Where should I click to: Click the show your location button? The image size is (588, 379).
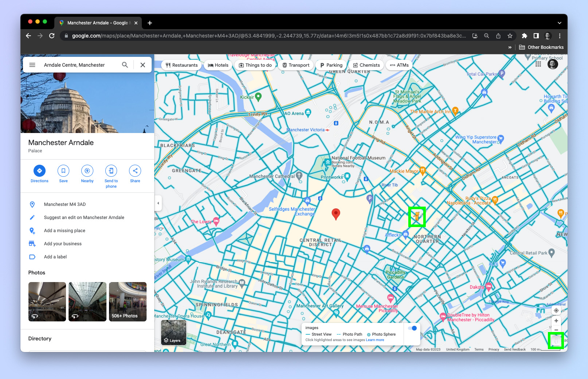[x=556, y=310]
